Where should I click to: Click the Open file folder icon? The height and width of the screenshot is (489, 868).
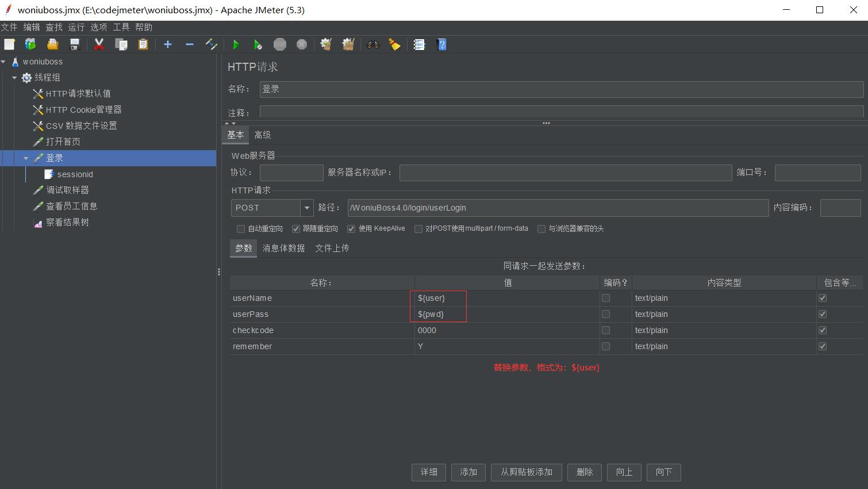coord(53,44)
